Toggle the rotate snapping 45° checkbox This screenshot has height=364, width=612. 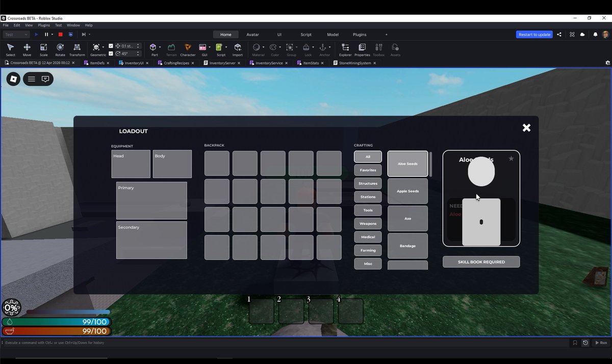[x=111, y=54]
